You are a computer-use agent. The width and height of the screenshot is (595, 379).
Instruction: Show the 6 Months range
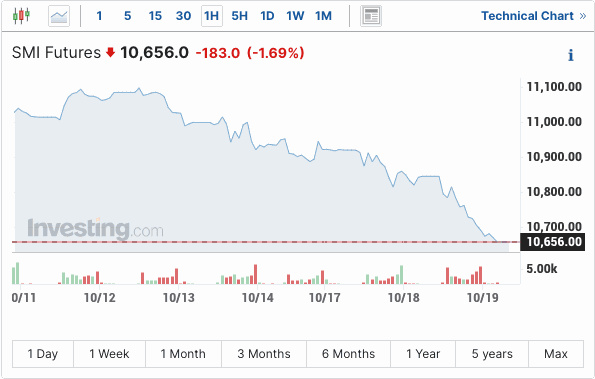pyautogui.click(x=348, y=354)
